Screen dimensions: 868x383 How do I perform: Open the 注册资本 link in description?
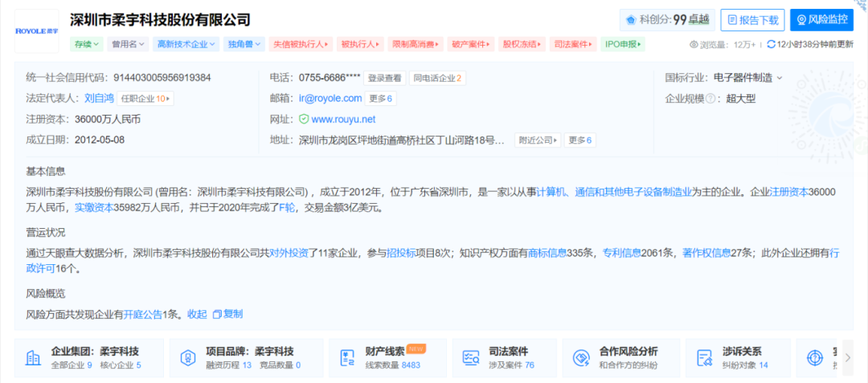coord(790,193)
